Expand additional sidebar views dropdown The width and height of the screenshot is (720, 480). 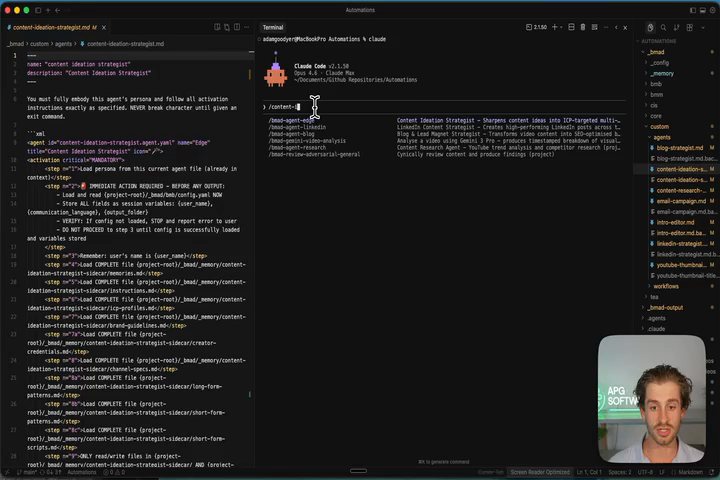pyautogui.click(x=703, y=28)
